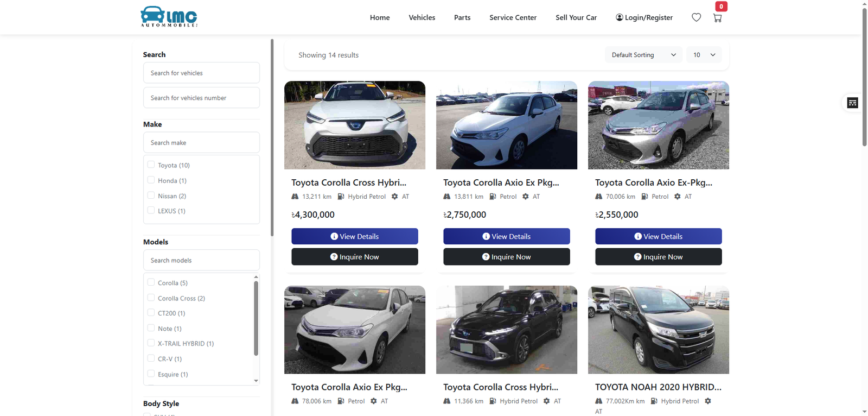Viewport: 868px width, 416px height.
Task: Click the models list scroll-up arrow
Action: (x=256, y=277)
